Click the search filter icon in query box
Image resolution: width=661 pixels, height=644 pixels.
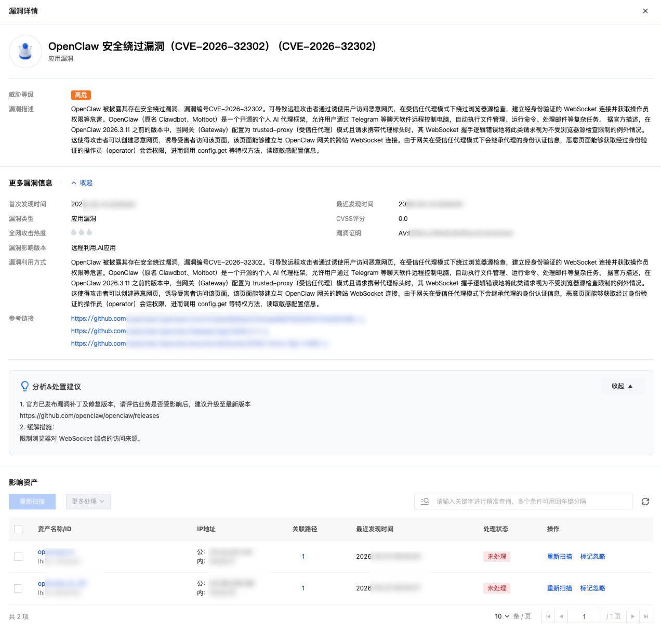(425, 502)
